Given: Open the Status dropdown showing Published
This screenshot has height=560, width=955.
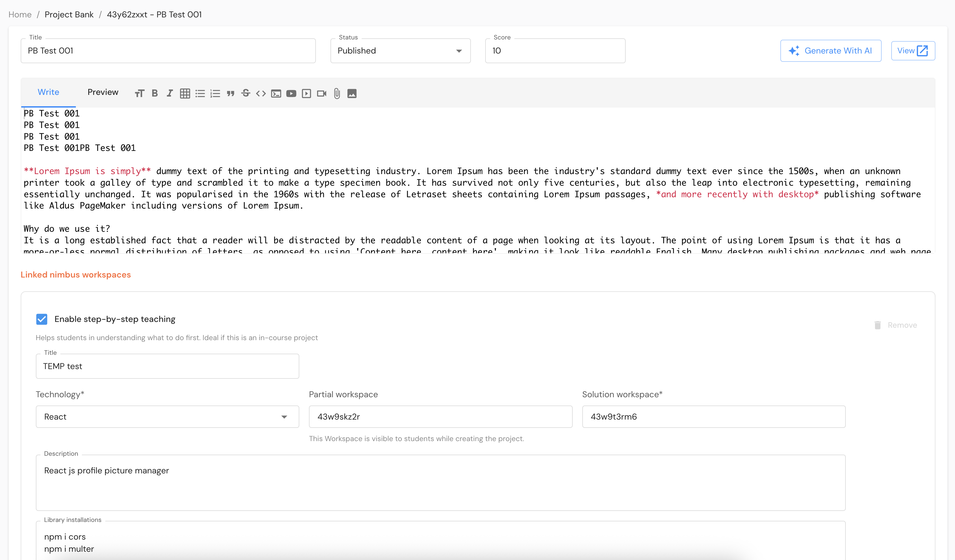Looking at the screenshot, I should (x=401, y=51).
